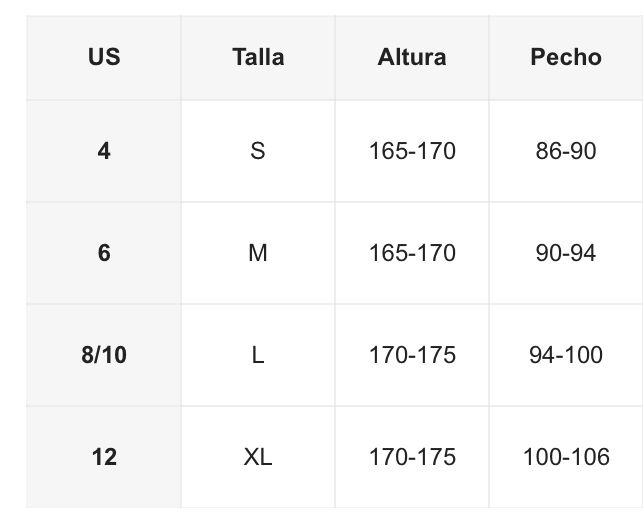Click the Altura column header
This screenshot has width=643, height=519.
click(x=412, y=57)
